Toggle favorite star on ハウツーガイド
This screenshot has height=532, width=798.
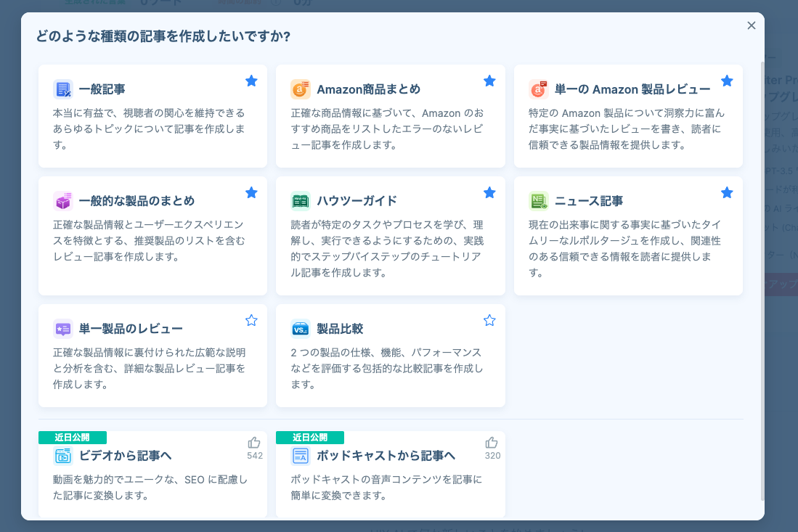(x=489, y=193)
